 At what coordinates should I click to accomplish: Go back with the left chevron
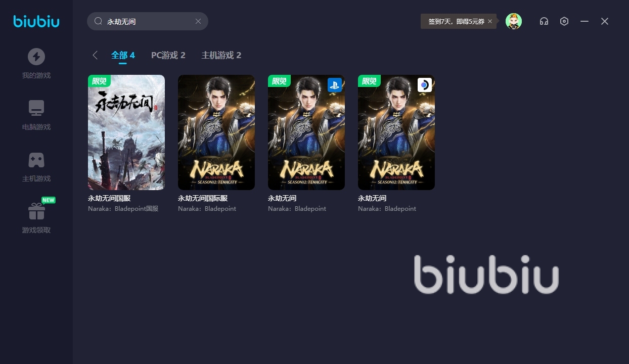95,55
